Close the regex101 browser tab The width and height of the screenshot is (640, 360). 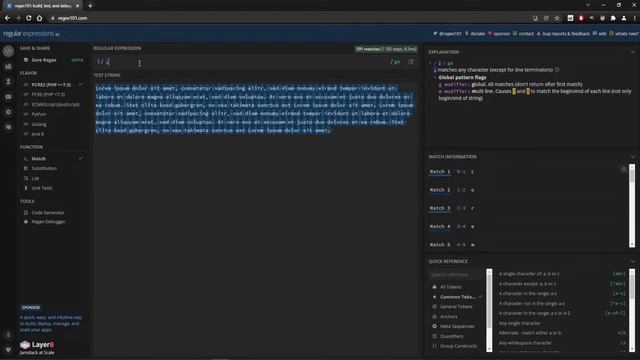[78, 6]
